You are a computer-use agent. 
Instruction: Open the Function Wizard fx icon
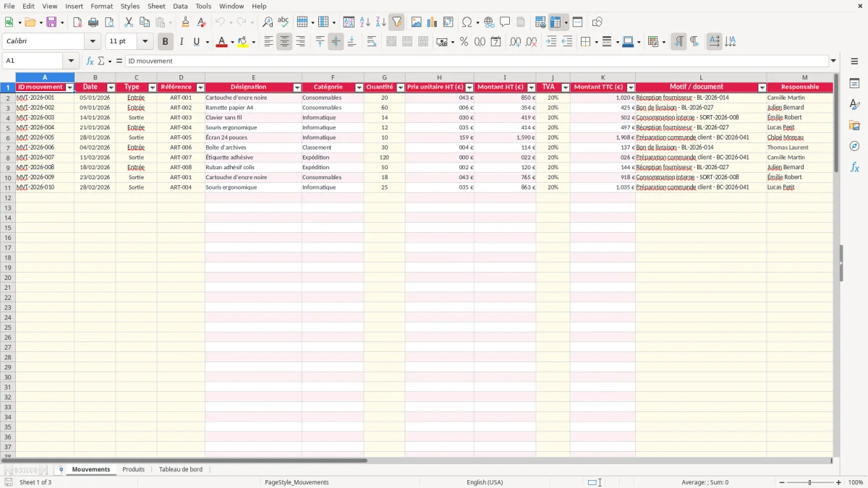point(90,61)
